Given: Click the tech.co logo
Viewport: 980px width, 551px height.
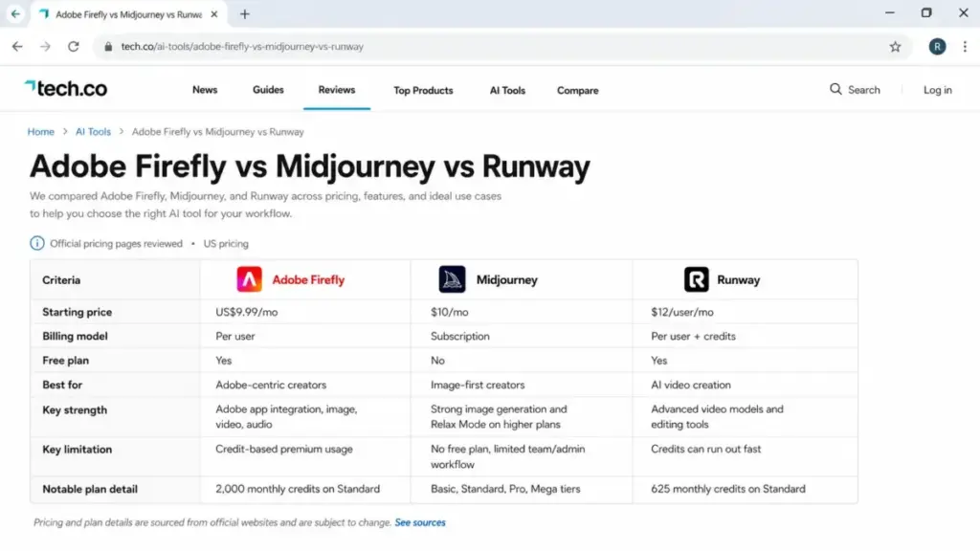Looking at the screenshot, I should pyautogui.click(x=66, y=89).
